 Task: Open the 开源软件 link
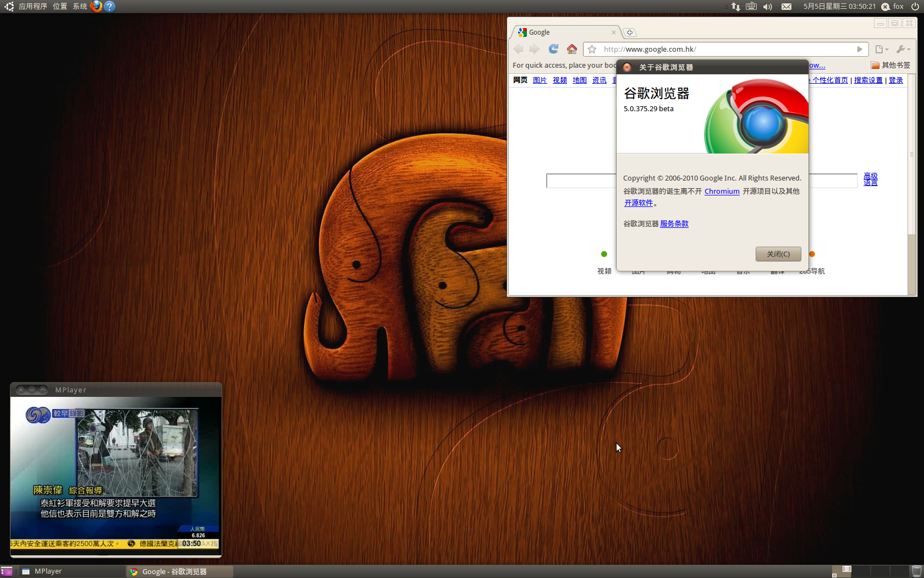639,203
